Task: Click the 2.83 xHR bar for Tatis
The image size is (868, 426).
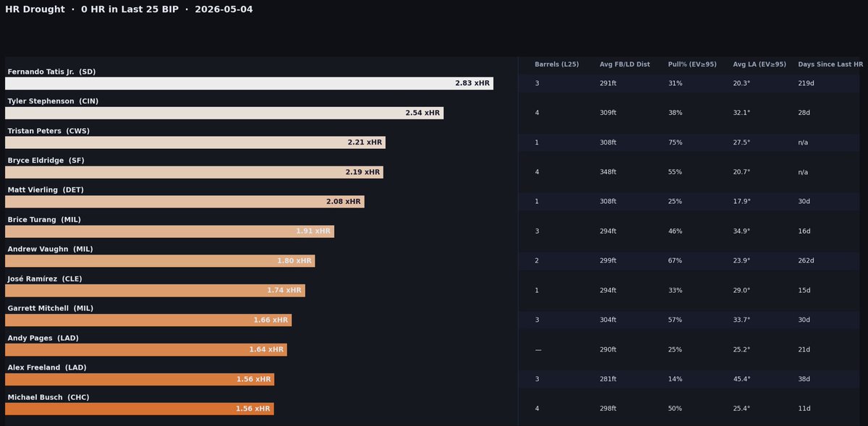Action: click(249, 83)
